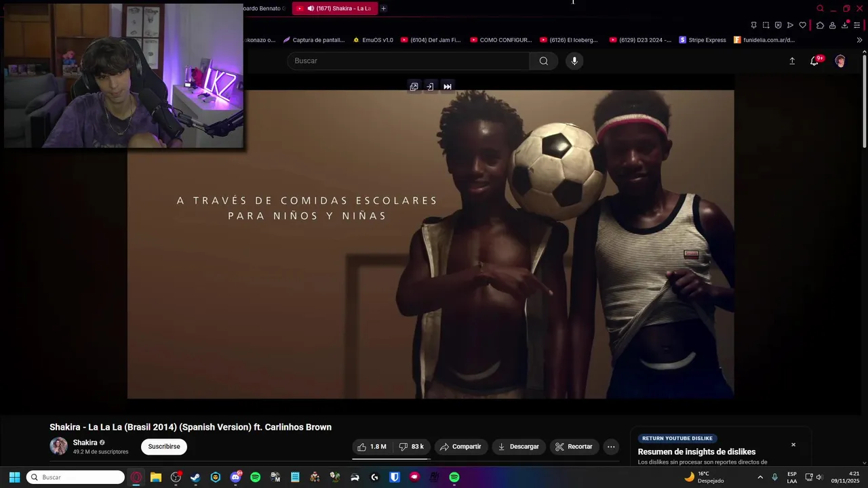Subscribe to Shakira channel via Suscribirse
Viewport: 868px width, 488px height.
coord(164,447)
